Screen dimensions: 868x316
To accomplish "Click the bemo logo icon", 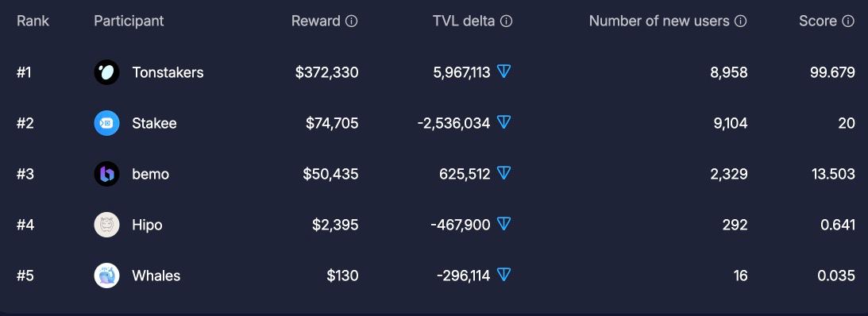I will click(107, 174).
